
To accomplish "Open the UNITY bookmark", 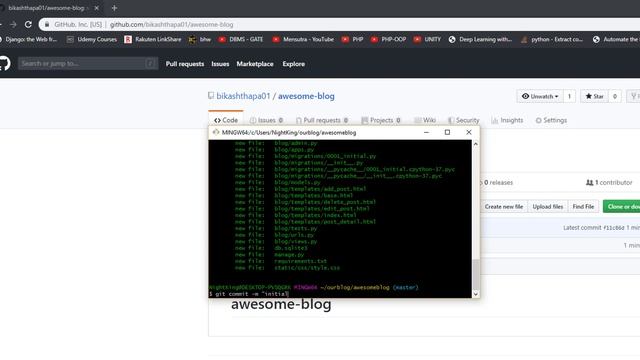I will (x=427, y=39).
